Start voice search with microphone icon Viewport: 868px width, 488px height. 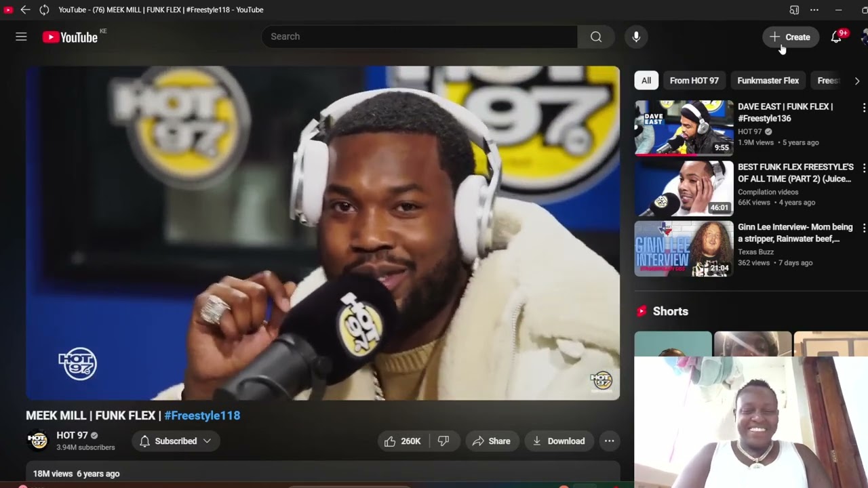click(x=636, y=37)
